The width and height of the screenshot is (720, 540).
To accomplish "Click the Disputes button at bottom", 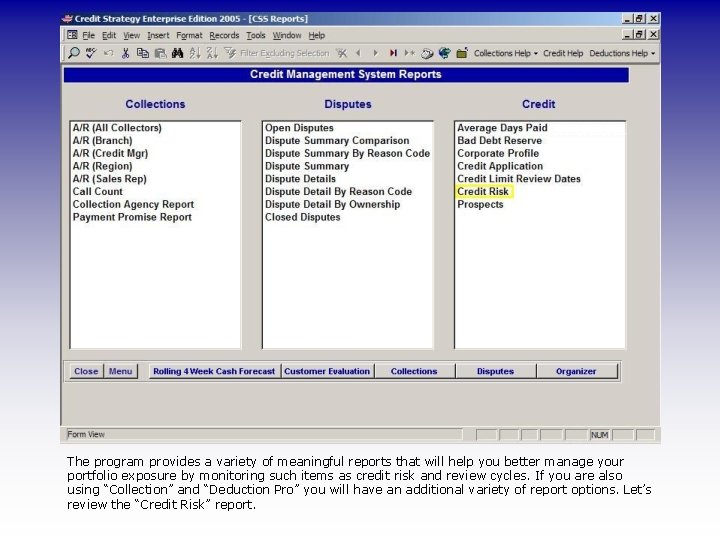I will [x=495, y=371].
